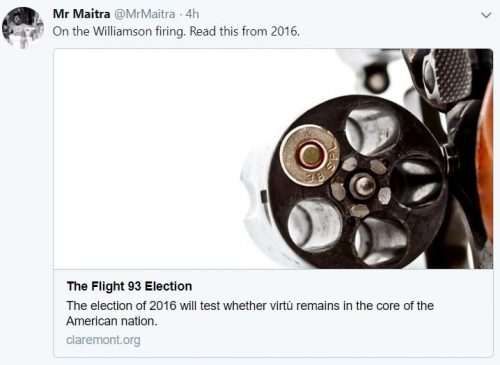This screenshot has height=365, width=500.
Task: Click the .38 SPL bullet casing in the image
Action: (x=309, y=155)
